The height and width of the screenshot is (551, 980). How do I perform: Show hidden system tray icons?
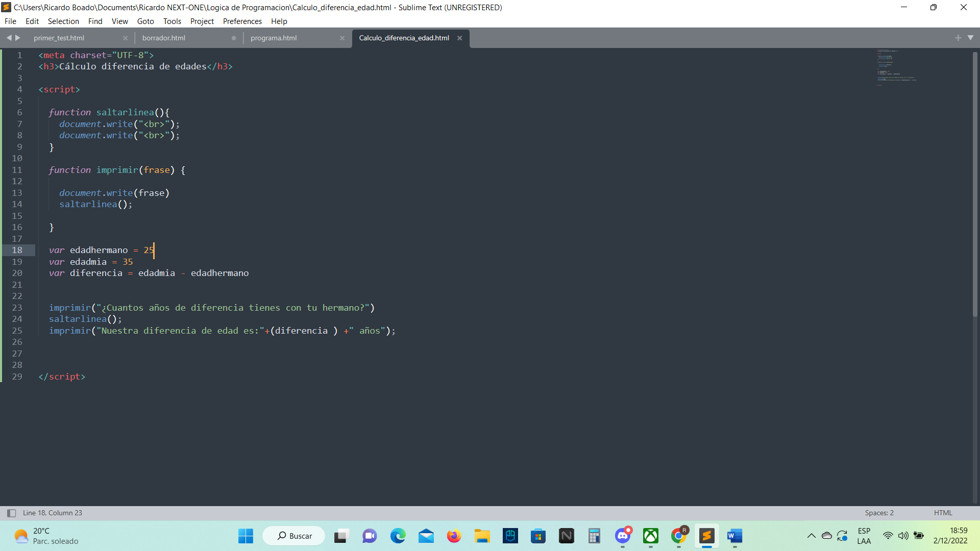pos(811,536)
